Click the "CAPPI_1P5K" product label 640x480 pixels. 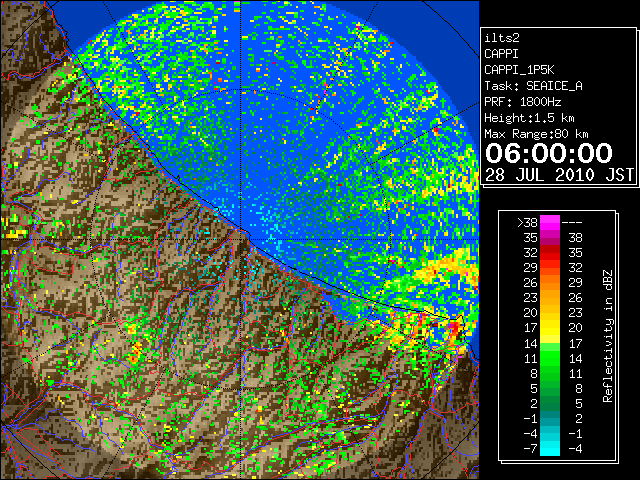(519, 70)
